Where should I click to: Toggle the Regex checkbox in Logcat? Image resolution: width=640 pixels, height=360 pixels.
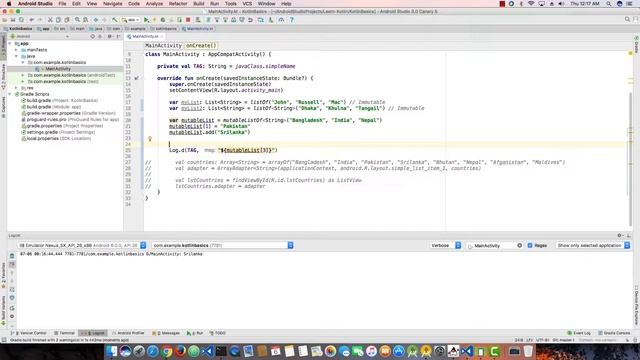(530, 245)
